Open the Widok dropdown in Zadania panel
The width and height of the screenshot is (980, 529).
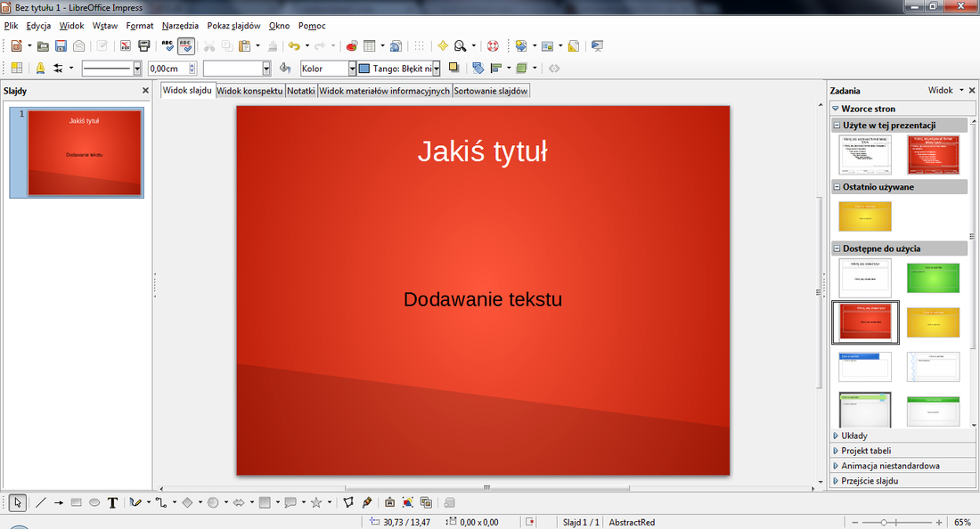coord(945,91)
